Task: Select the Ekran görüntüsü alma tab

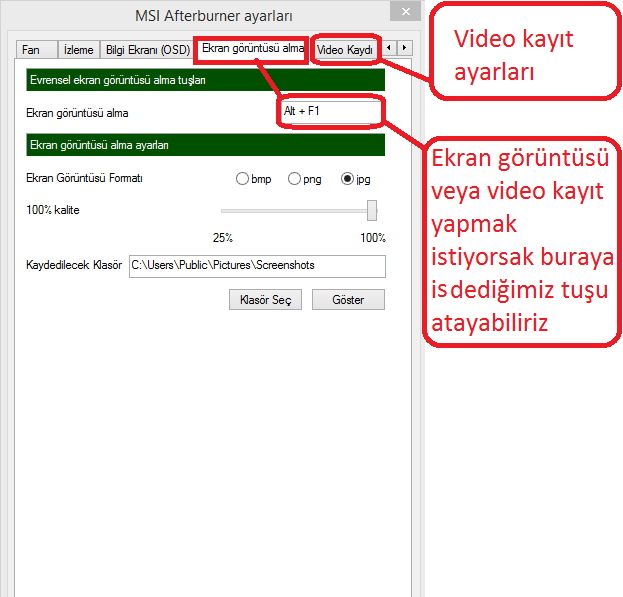Action: tap(252, 48)
